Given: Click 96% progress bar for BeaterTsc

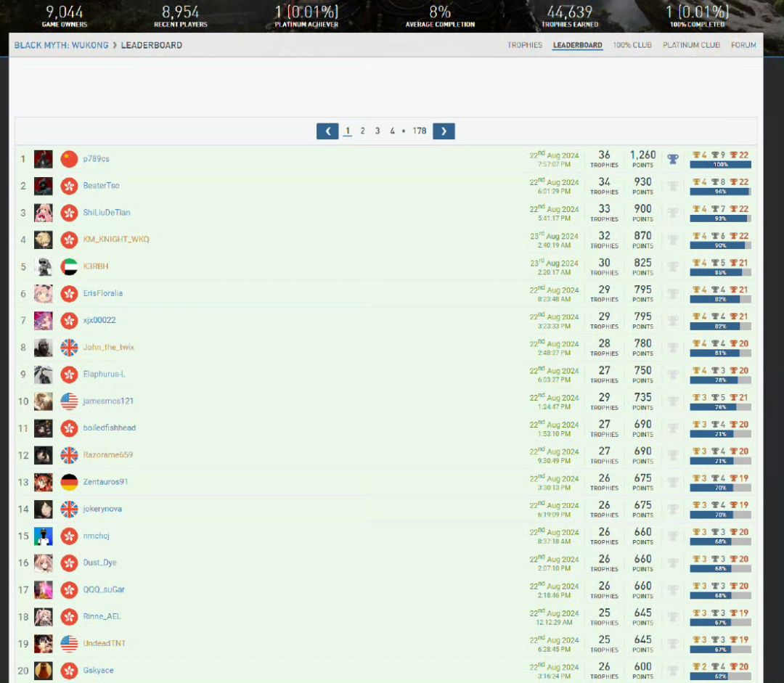Looking at the screenshot, I should coord(721,192).
